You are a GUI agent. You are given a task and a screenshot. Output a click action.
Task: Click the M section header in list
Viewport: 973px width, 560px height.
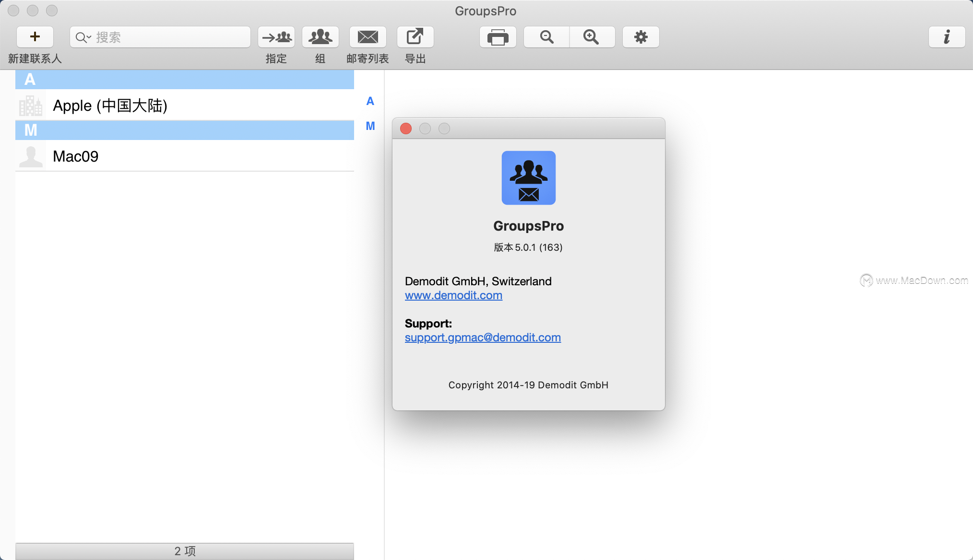coord(185,130)
